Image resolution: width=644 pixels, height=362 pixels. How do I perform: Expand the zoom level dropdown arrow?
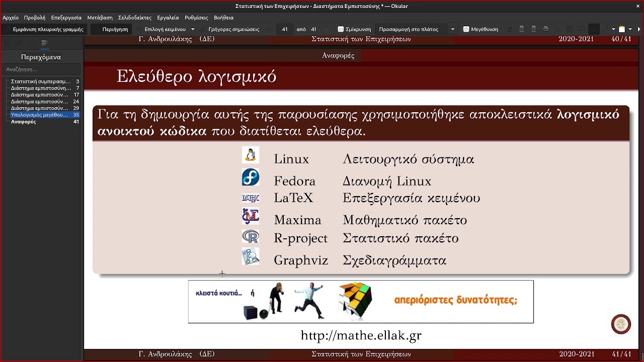click(452, 29)
